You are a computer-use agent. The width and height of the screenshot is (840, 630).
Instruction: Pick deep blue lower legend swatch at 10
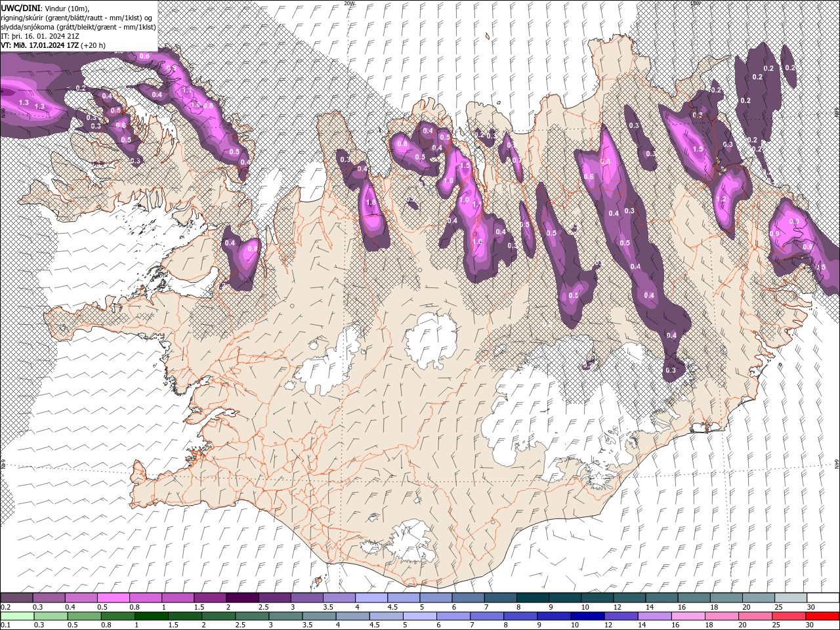tap(587, 616)
